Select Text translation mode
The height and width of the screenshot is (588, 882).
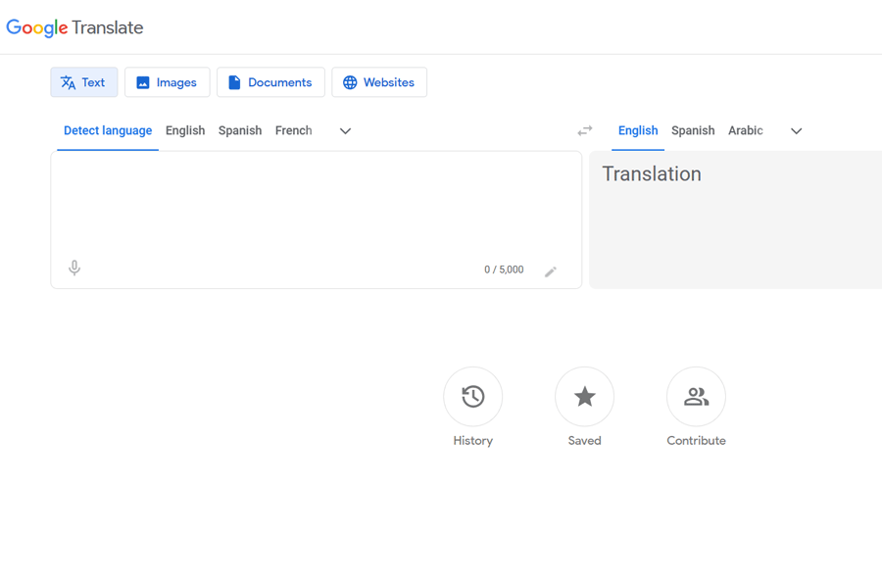[84, 82]
